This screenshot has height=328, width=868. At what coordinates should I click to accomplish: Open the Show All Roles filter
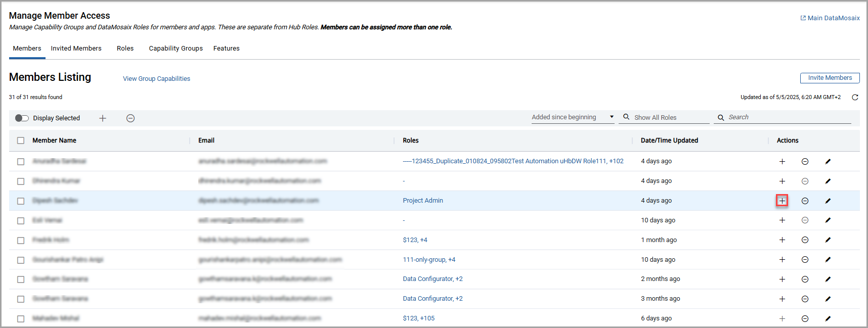coord(664,117)
